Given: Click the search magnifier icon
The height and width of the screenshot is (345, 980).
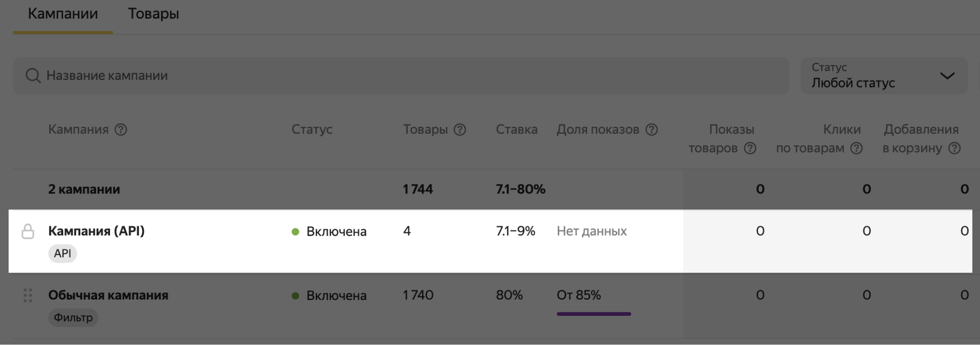Looking at the screenshot, I should 33,76.
